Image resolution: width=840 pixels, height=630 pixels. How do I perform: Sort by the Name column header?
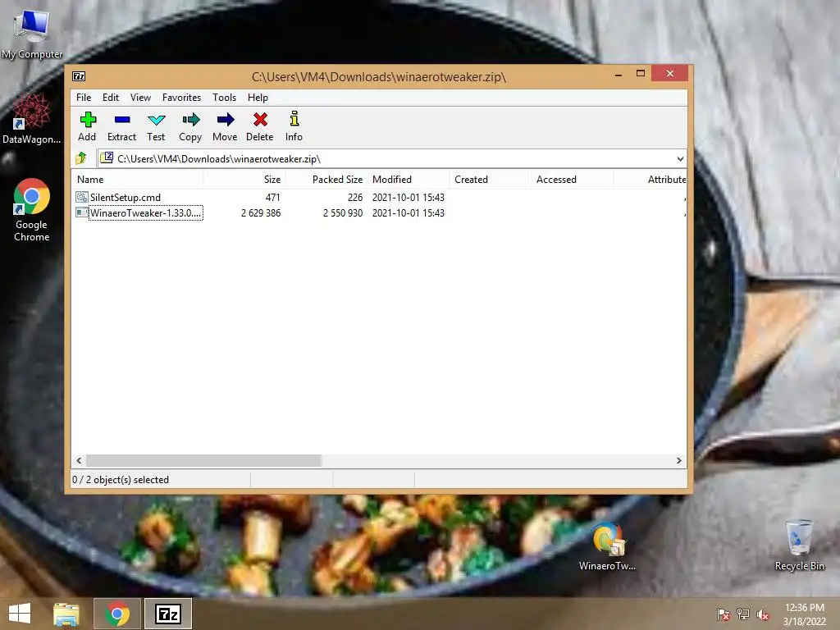tap(137, 180)
